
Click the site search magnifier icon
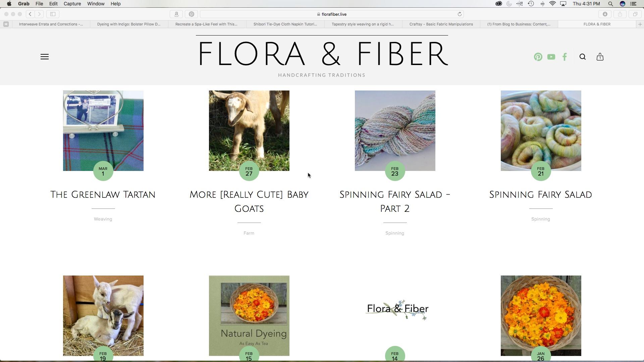[583, 57]
